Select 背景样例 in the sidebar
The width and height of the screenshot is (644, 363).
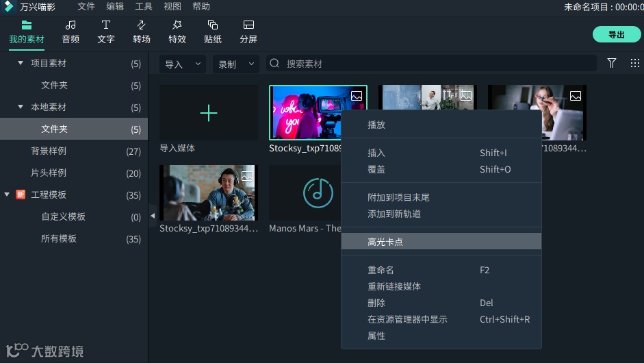coord(74,151)
